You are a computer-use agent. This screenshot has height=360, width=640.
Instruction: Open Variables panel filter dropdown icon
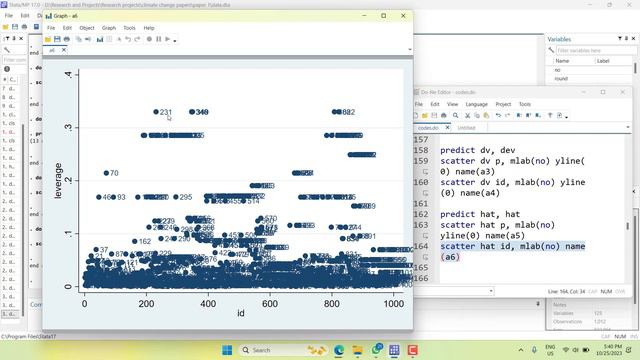click(620, 38)
